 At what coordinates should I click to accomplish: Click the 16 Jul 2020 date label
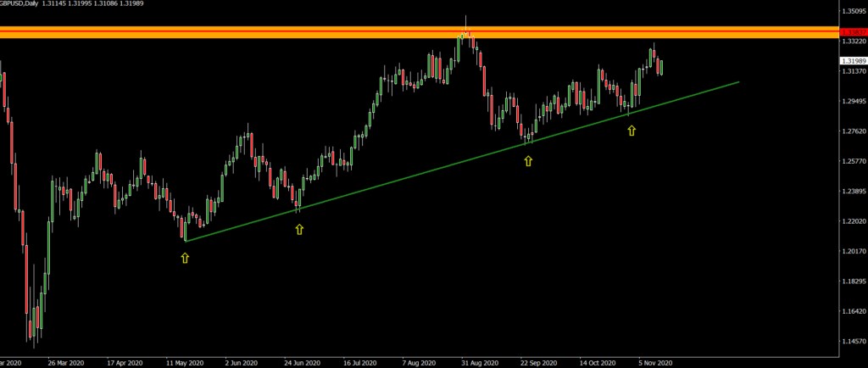click(360, 361)
